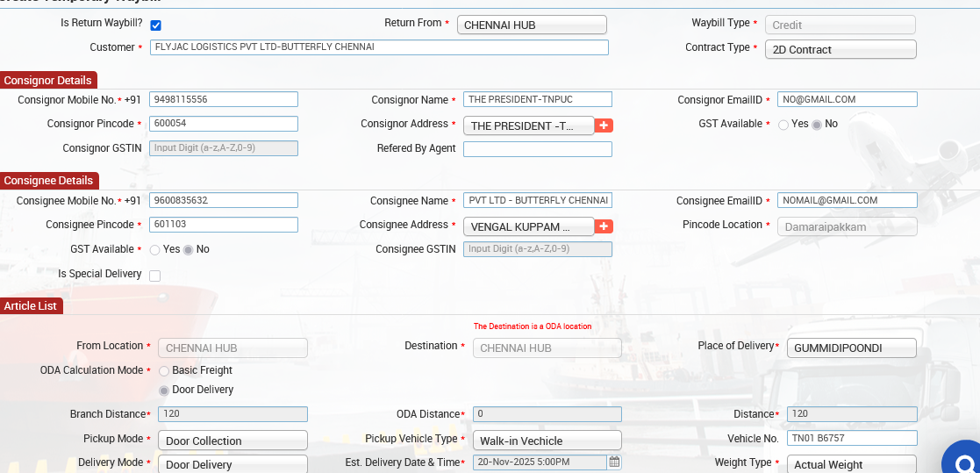Viewport: 980px width, 473px height.
Task: Click the plus icon beside Consignor Address
Action: [604, 125]
